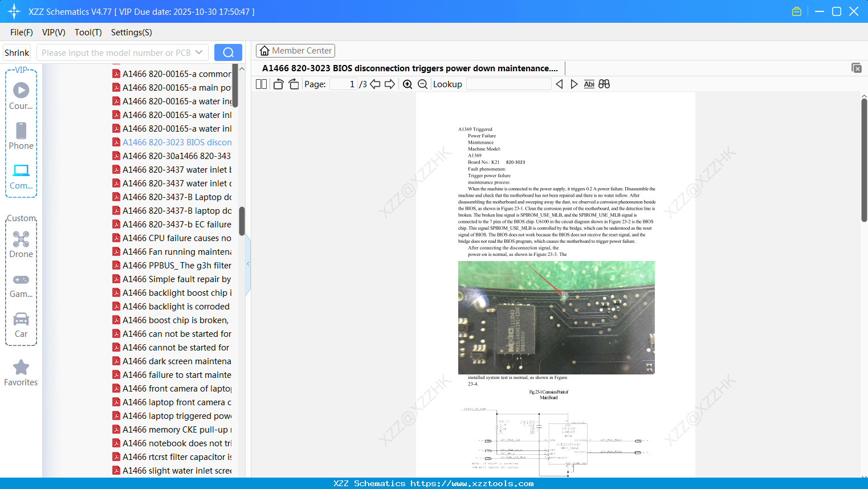Viewport: 868px width, 489px height.
Task: Click the XZZ Schematics logo icon
Action: (x=14, y=11)
